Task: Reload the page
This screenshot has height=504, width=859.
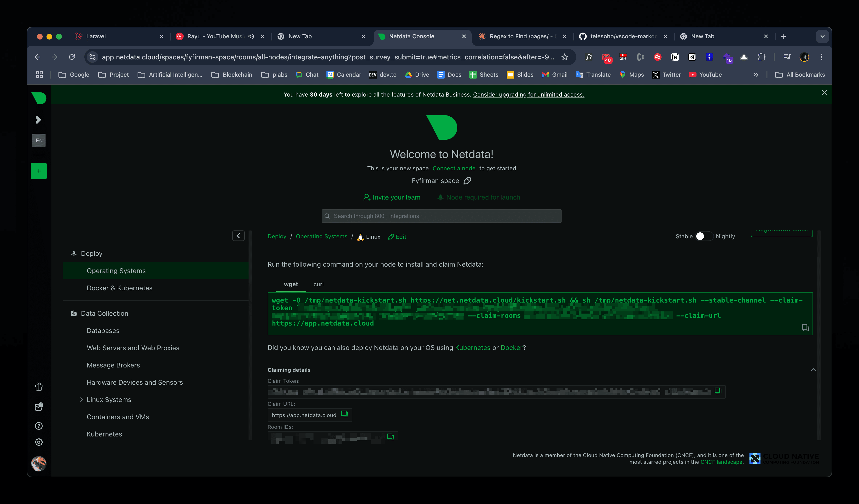Action: pyautogui.click(x=72, y=57)
